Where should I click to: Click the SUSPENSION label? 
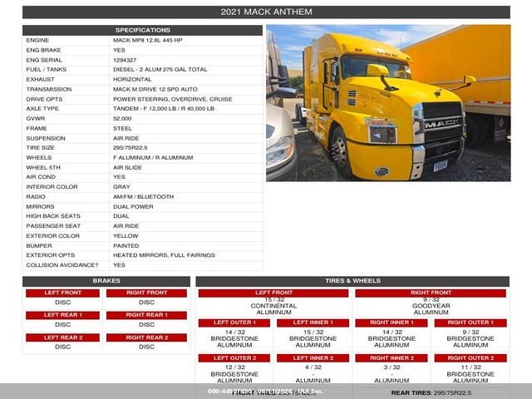click(46, 139)
